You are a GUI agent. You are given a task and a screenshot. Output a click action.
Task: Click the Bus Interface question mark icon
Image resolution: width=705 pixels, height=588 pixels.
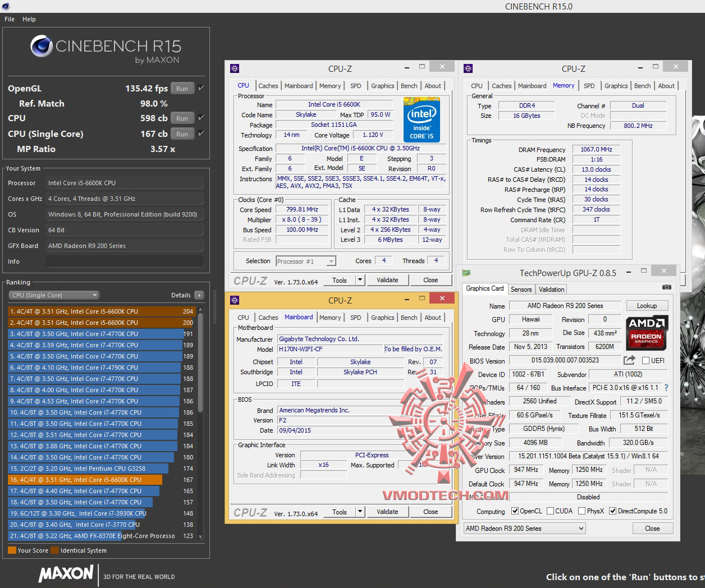click(x=666, y=388)
